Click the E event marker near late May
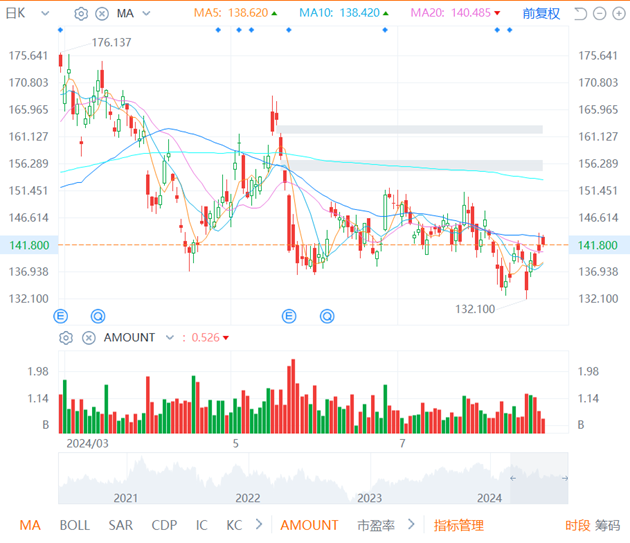630x543 pixels. [289, 316]
